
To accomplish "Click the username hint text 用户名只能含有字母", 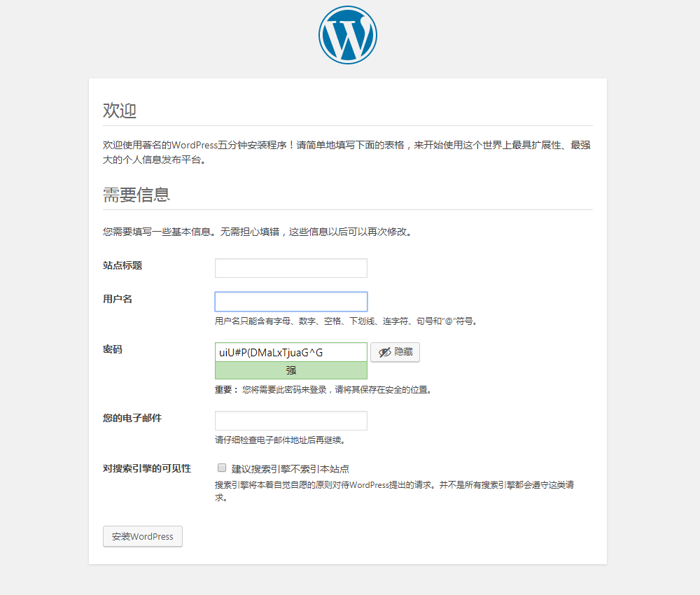I will 347,321.
